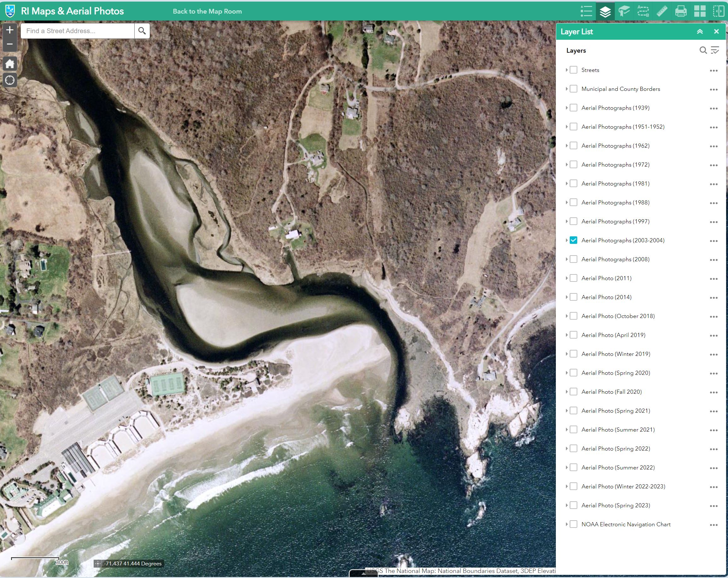Select the ruler Measurement tool

coord(662,11)
